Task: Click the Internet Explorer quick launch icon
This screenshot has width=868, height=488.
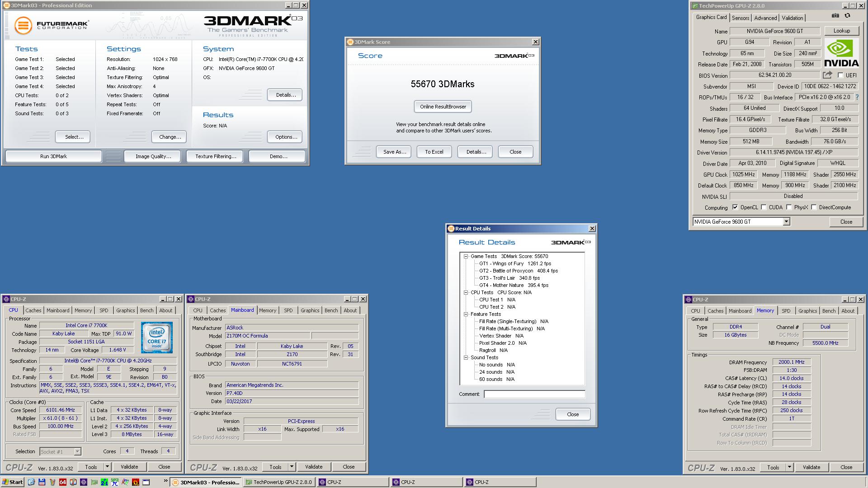Action: (31, 482)
